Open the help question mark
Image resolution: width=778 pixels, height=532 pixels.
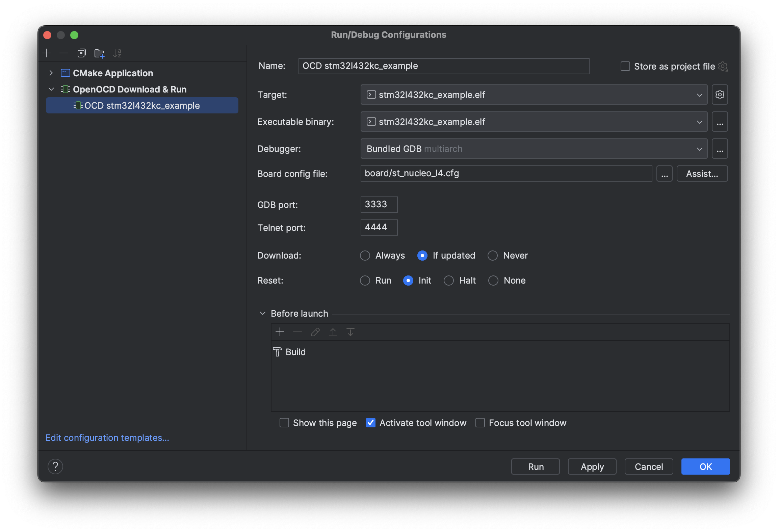click(x=56, y=466)
